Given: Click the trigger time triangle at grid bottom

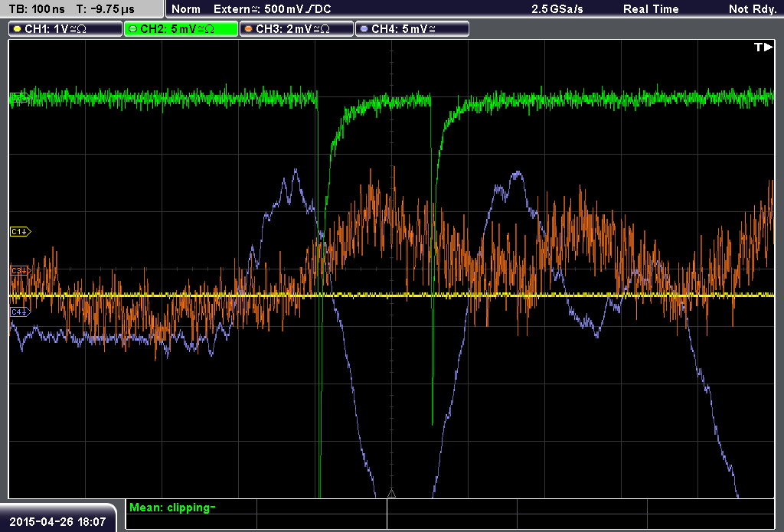Looking at the screenshot, I should tap(391, 493).
